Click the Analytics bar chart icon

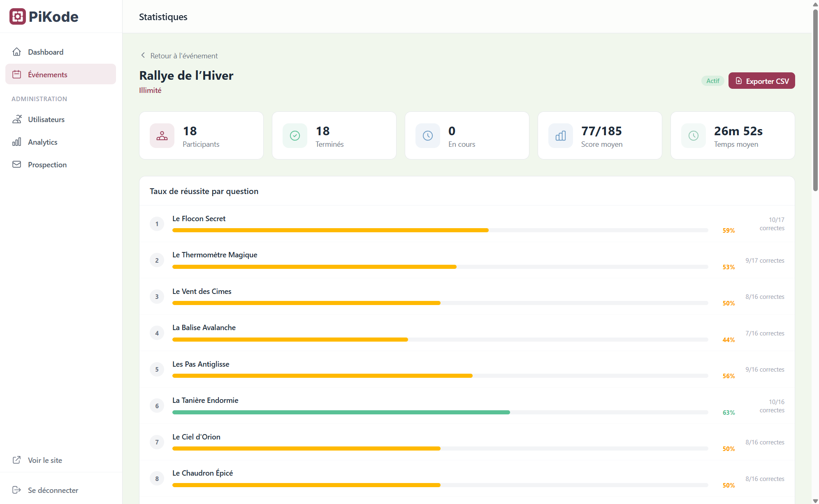click(x=17, y=142)
